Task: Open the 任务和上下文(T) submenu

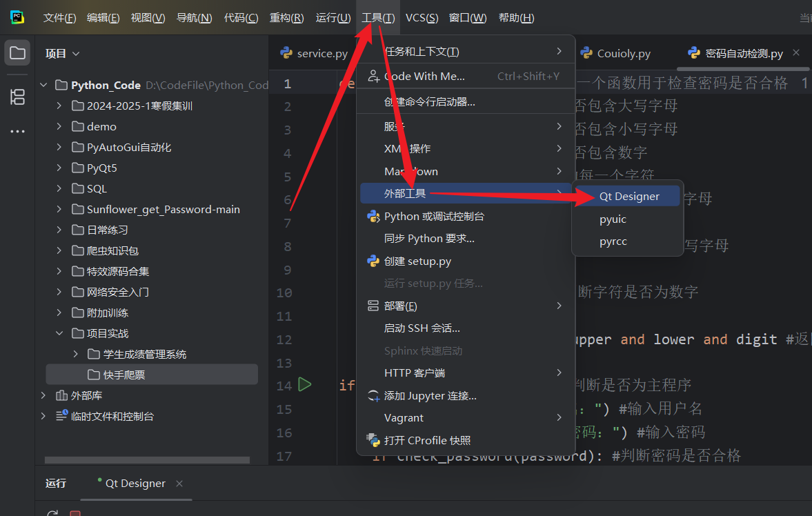Action: (466, 51)
